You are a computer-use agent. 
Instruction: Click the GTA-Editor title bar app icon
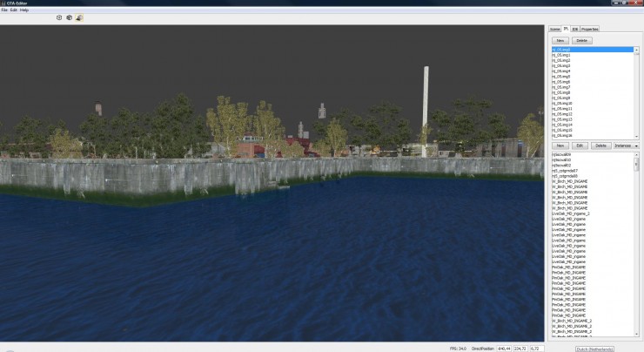click(3, 3)
